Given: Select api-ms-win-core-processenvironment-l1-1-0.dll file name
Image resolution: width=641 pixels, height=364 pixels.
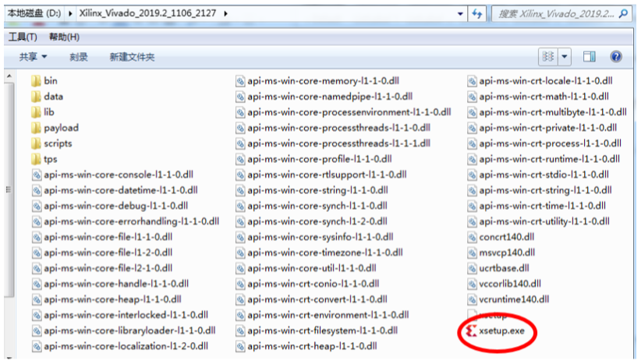Looking at the screenshot, I should [x=349, y=112].
